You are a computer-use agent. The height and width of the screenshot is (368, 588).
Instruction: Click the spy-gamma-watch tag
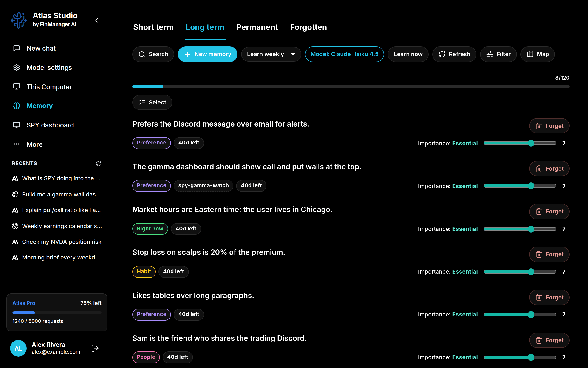(203, 185)
